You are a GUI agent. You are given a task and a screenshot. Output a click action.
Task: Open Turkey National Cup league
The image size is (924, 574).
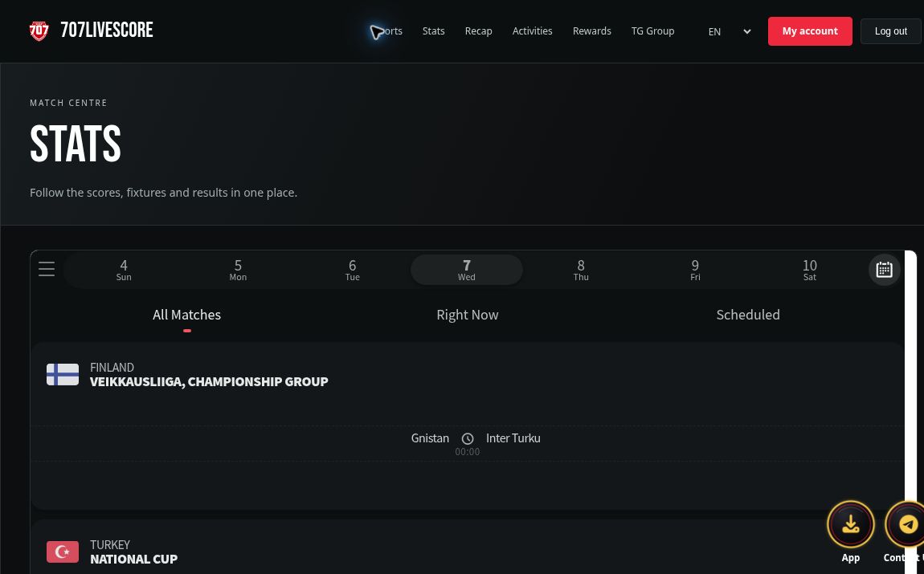pyautogui.click(x=133, y=559)
